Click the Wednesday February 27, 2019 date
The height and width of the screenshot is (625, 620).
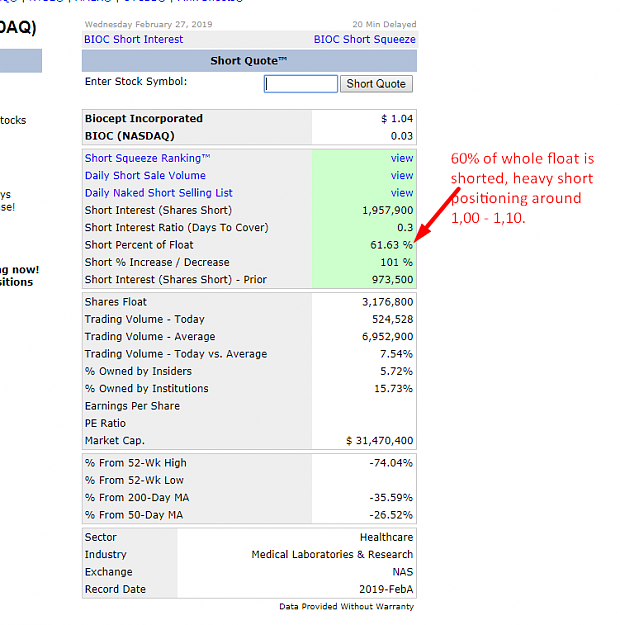click(148, 24)
